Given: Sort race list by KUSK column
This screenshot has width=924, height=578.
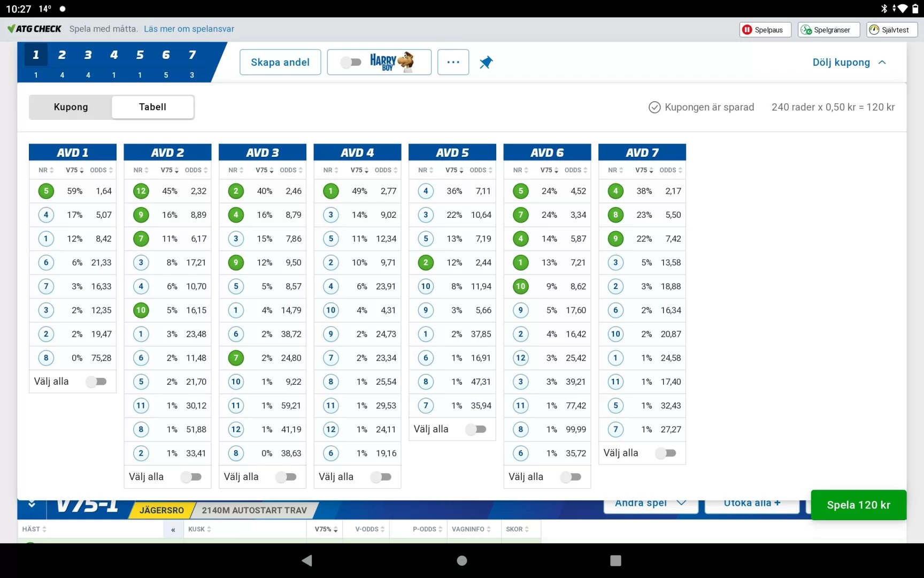Looking at the screenshot, I should pos(199,529).
